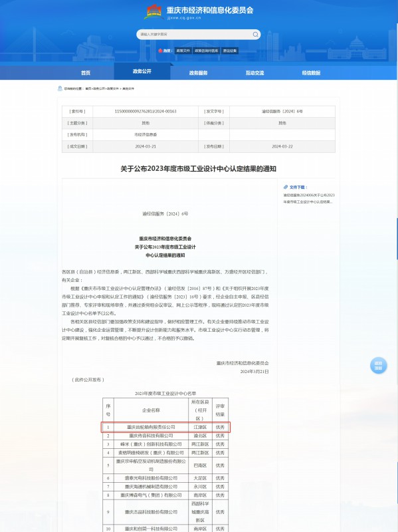The image size is (398, 532).
Task: Open the 互动交流 navigation tab
Action: click(x=254, y=73)
